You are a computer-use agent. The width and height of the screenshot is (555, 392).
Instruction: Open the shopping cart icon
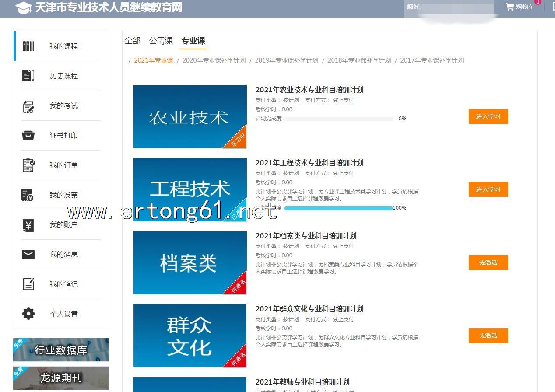tap(509, 7)
